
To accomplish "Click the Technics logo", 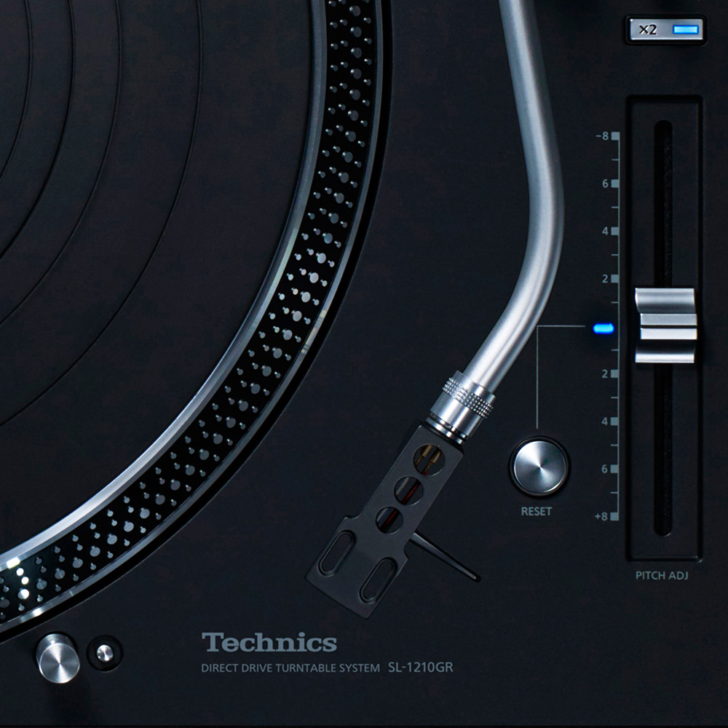I will click(269, 643).
